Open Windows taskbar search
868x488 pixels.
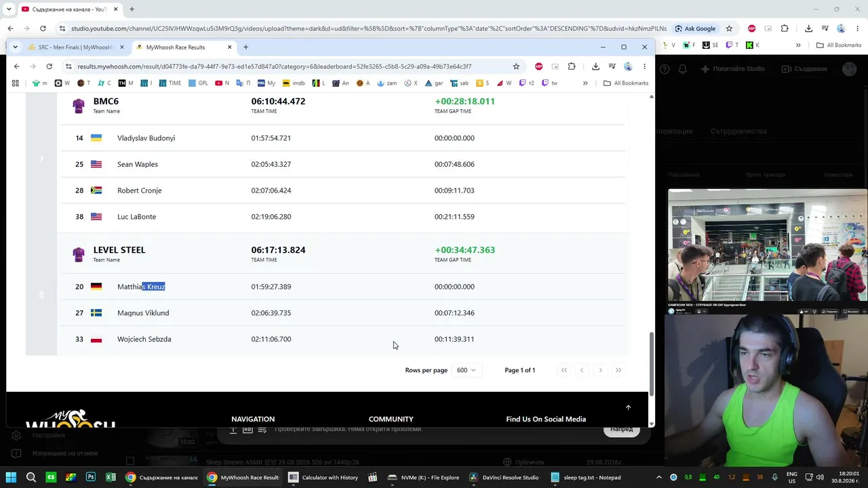click(x=31, y=477)
